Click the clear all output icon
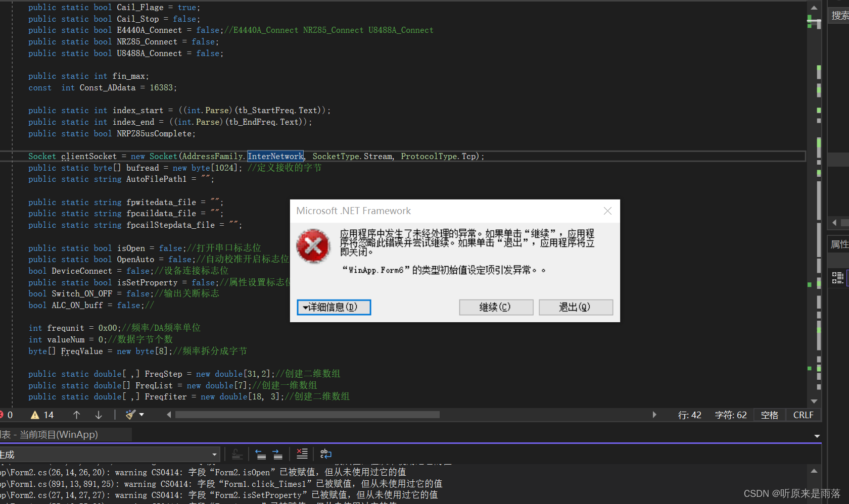Image resolution: width=849 pixels, height=504 pixels. 302,453
